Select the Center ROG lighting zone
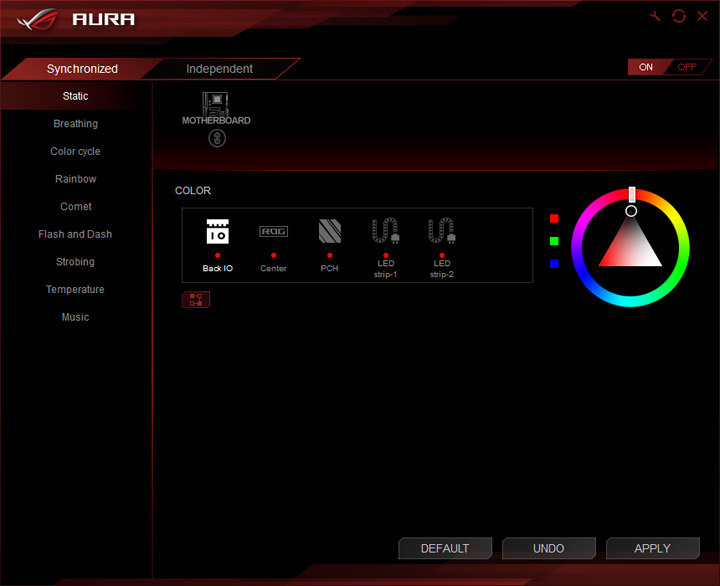This screenshot has width=720, height=586. (x=274, y=246)
